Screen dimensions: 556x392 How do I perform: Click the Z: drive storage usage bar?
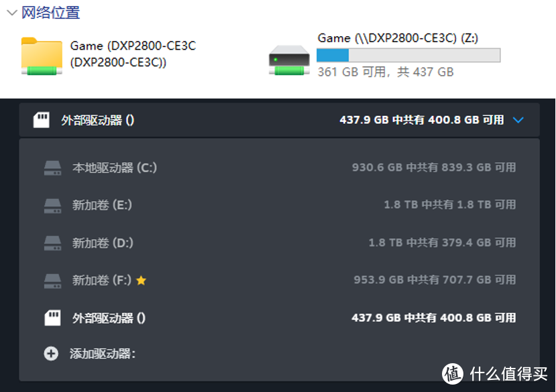click(x=408, y=55)
